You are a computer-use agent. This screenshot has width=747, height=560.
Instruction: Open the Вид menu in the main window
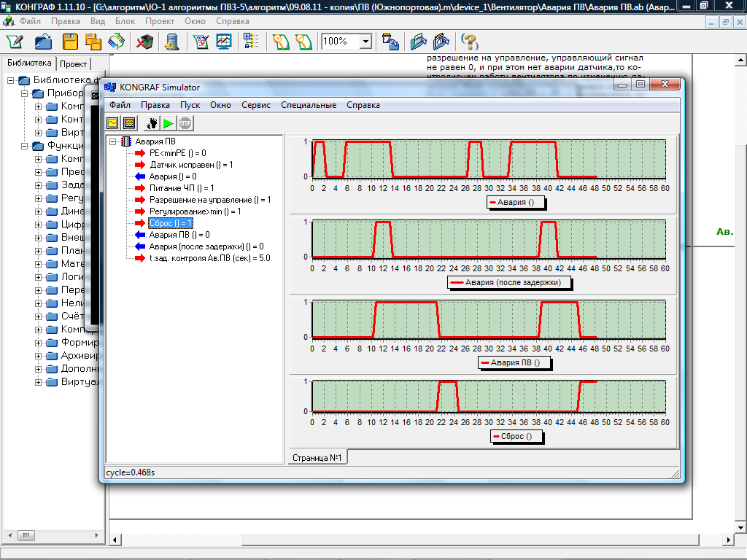click(x=98, y=21)
